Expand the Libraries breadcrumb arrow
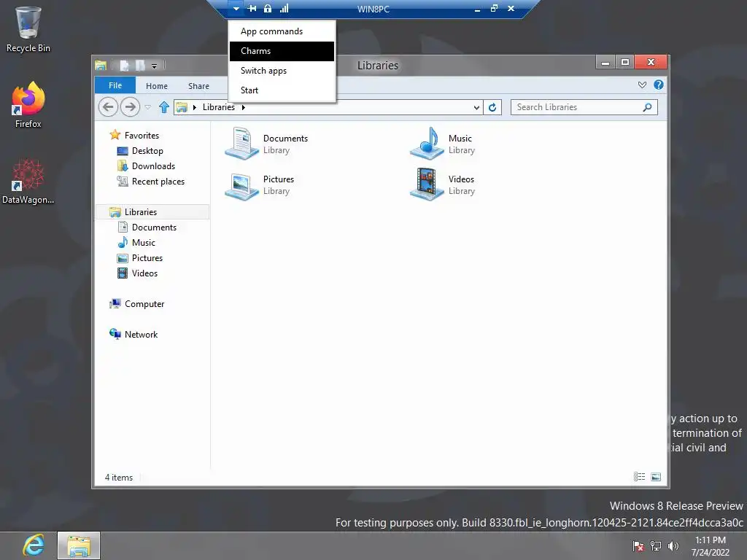Image resolution: width=747 pixels, height=560 pixels. (x=244, y=108)
